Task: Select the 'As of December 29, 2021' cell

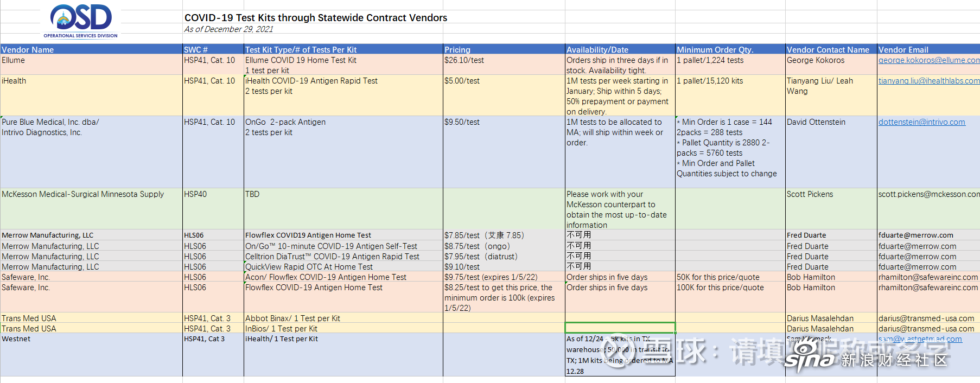Action: click(228, 29)
